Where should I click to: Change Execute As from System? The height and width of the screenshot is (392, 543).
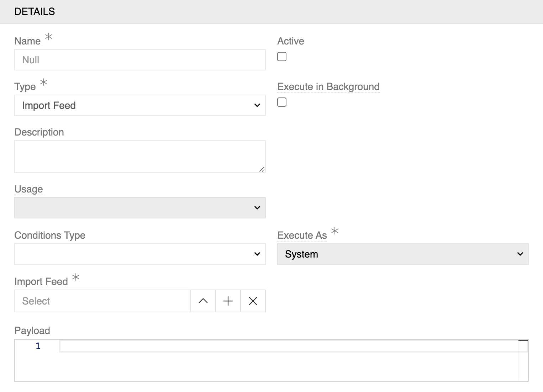402,254
